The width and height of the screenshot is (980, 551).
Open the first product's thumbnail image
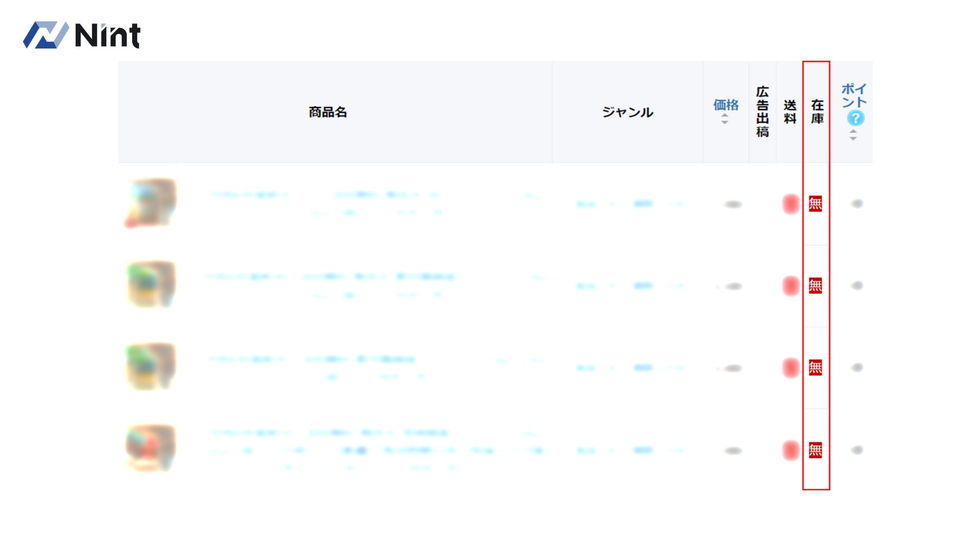click(151, 203)
